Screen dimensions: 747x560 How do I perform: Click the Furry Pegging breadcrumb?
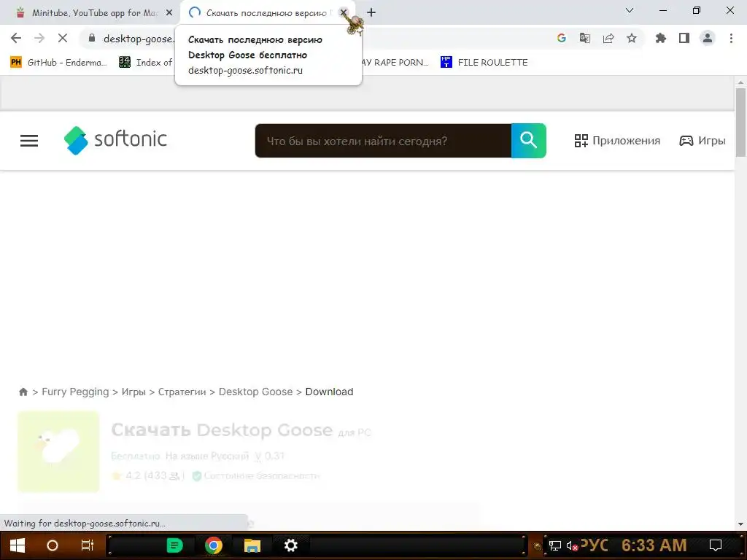(75, 392)
